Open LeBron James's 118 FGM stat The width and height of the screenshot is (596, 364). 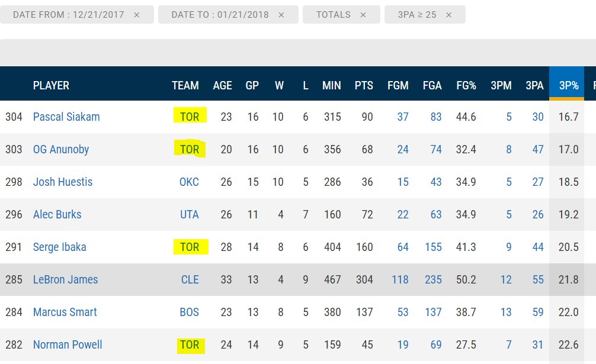[400, 279]
